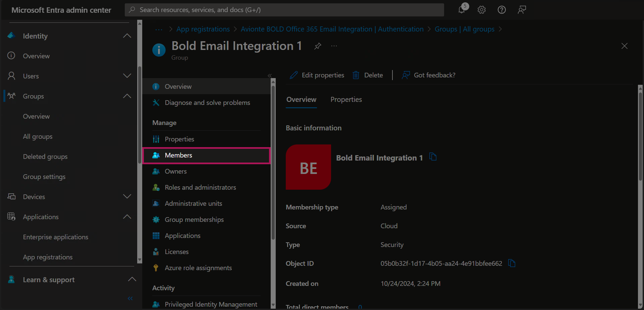Switch to the Properties tab
The height and width of the screenshot is (310, 644).
(x=346, y=100)
